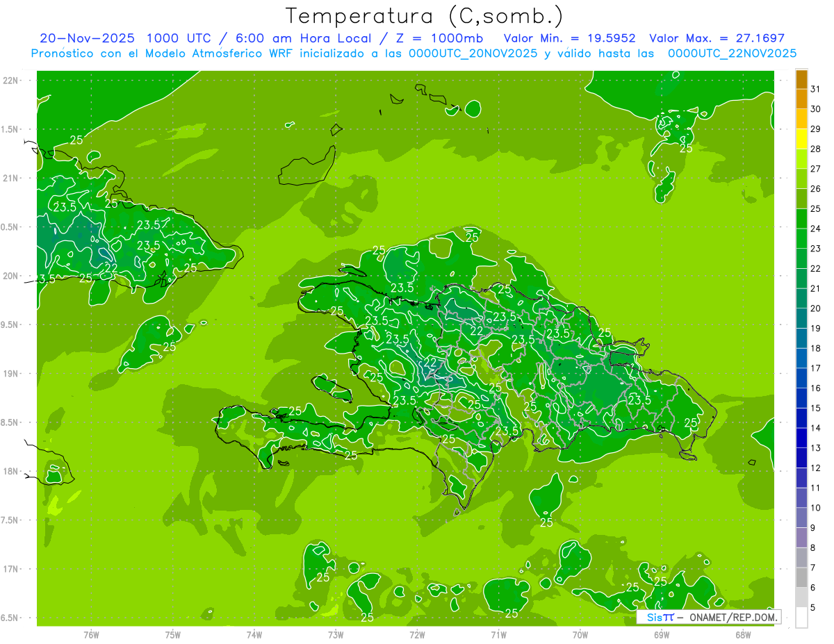Pick the teal legend band between 19 and 20

(x=801, y=319)
